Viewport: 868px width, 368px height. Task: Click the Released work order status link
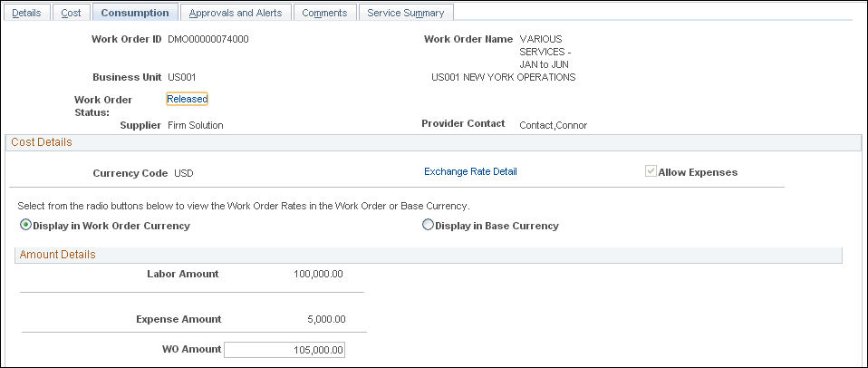click(188, 99)
